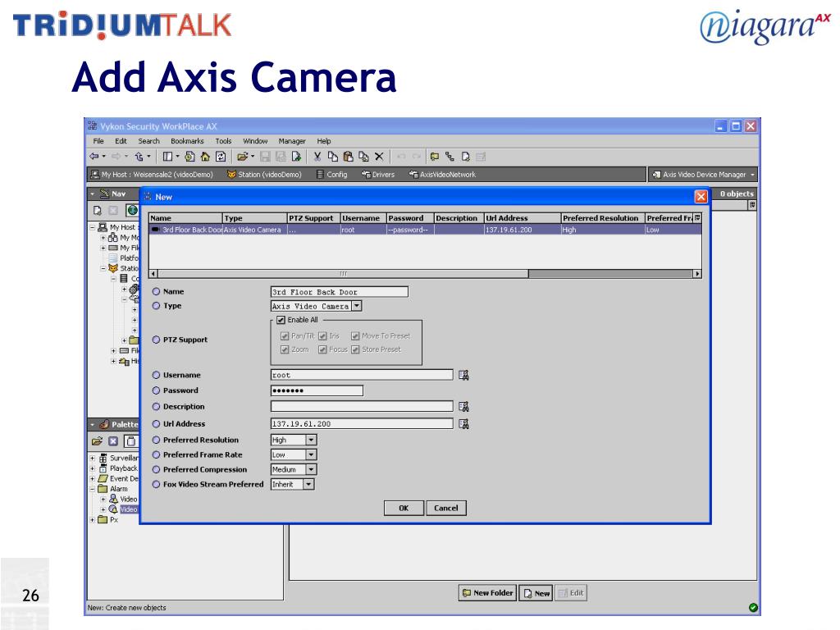Image resolution: width=840 pixels, height=630 pixels.
Task: Toggle the Focus checkbox
Action: 322,349
